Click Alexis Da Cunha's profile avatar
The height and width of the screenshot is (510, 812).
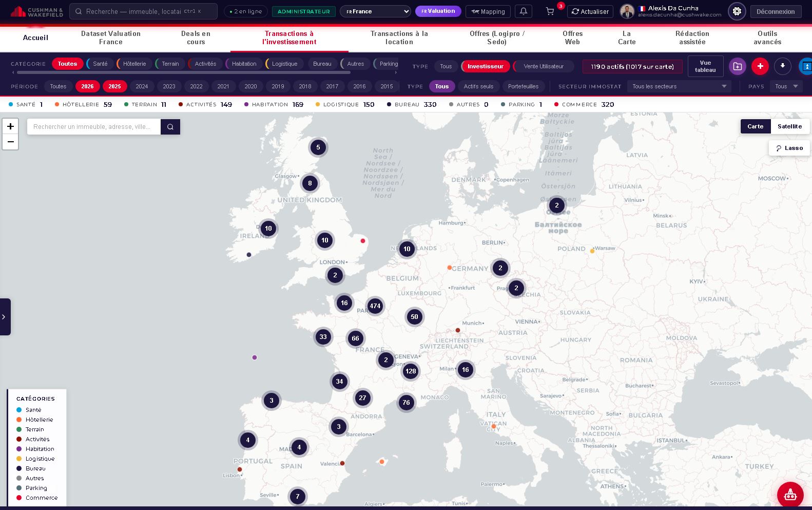(627, 11)
